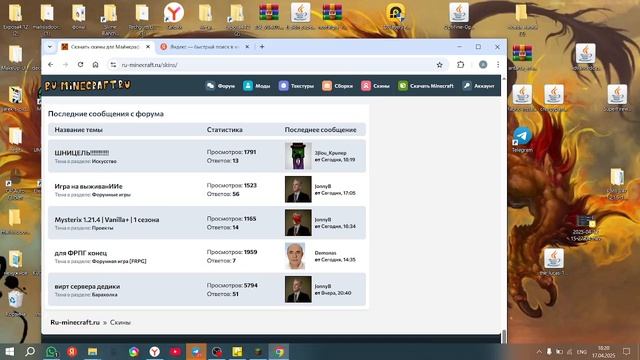Open the Chrome extensions puzzle icon
The image size is (640, 360).
461,64
